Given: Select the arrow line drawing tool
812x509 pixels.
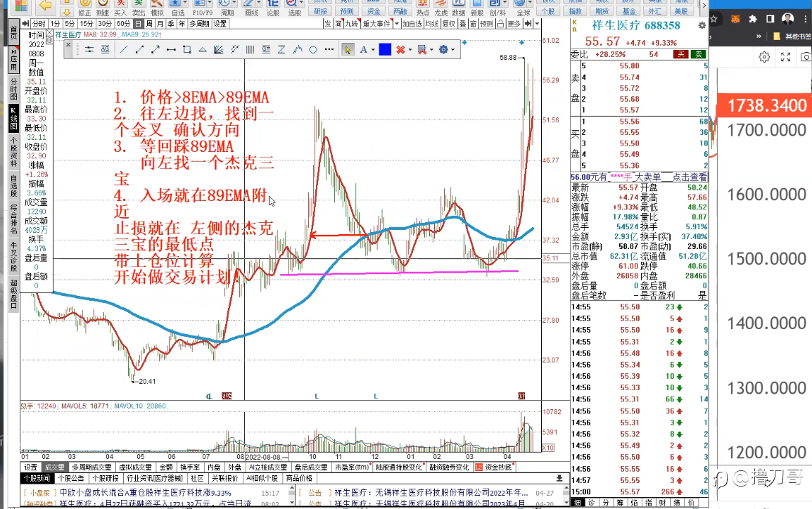Looking at the screenshot, I should click(x=156, y=50).
